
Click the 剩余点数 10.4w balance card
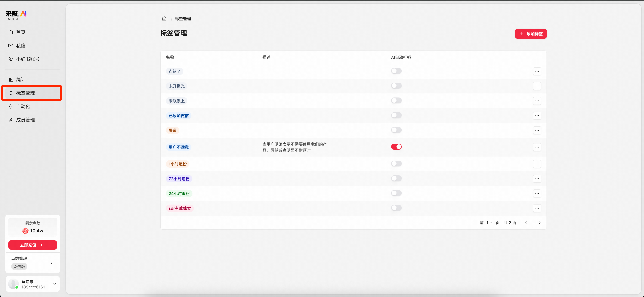tap(33, 227)
